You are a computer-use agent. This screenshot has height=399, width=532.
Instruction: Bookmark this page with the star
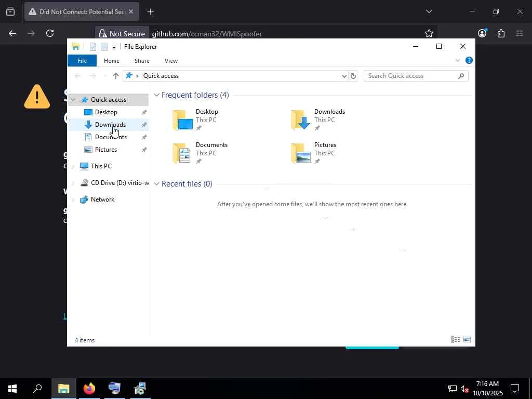pyautogui.click(x=429, y=33)
